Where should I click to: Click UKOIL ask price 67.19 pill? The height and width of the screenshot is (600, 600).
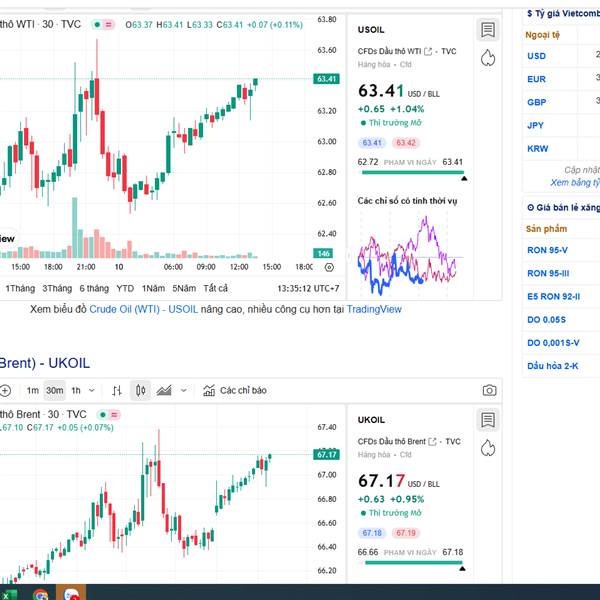(406, 533)
